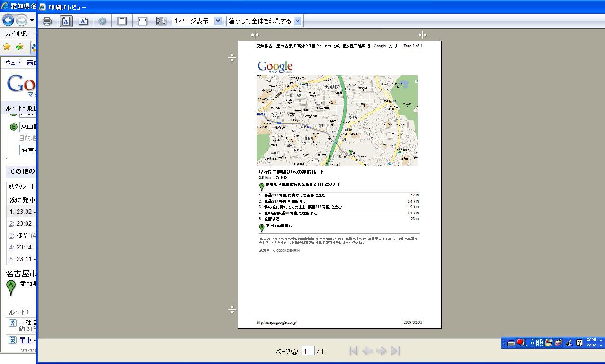Open the 電車 transport mode dropdown
The image size is (605, 364).
(x=28, y=150)
